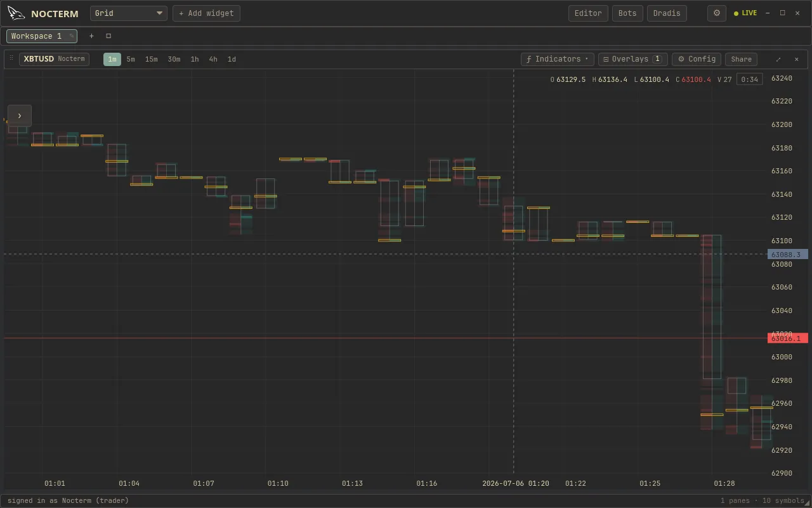The image size is (812, 508).
Task: Click the 01:01 time axis label
Action: tap(55, 483)
